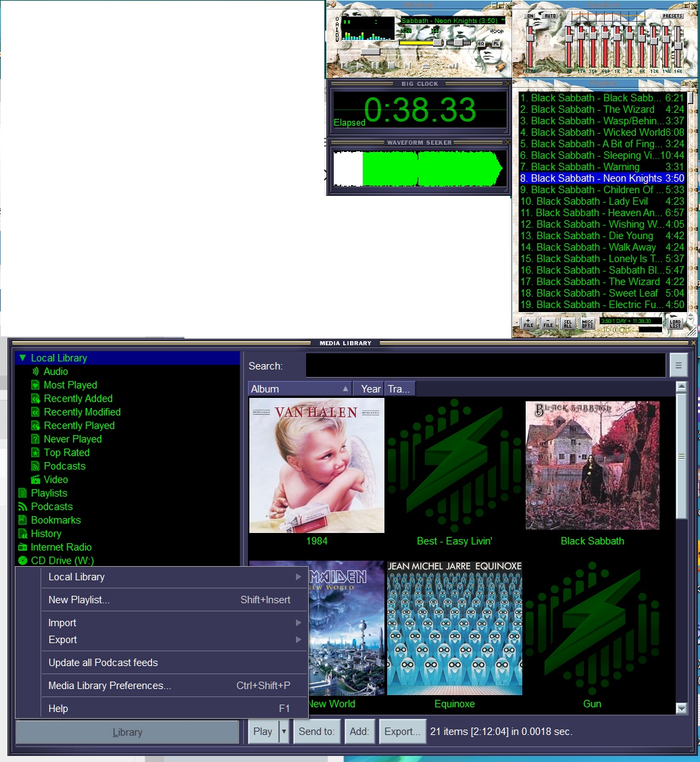This screenshot has width=700, height=762.
Task: Click in the media library Search field
Action: pyautogui.click(x=486, y=365)
